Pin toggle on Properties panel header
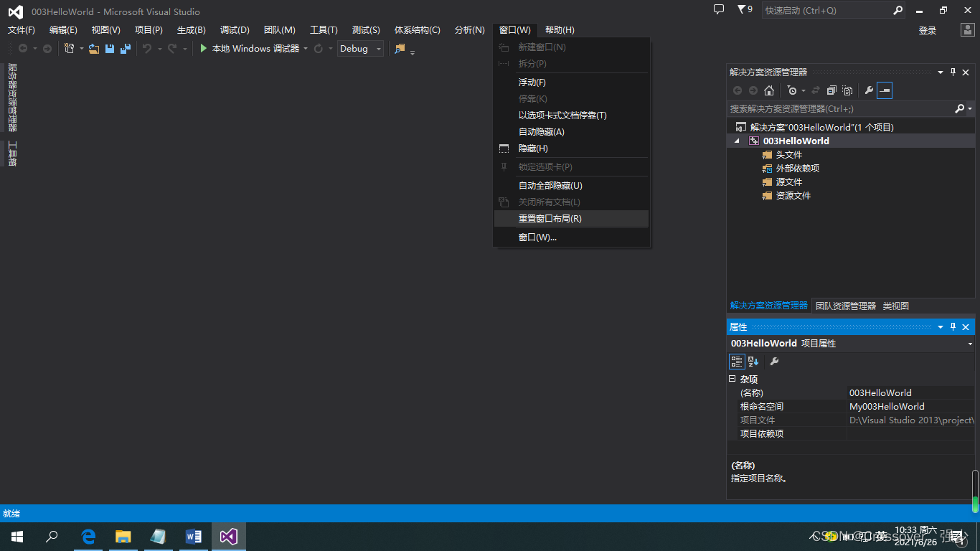980x551 pixels. pyautogui.click(x=953, y=326)
